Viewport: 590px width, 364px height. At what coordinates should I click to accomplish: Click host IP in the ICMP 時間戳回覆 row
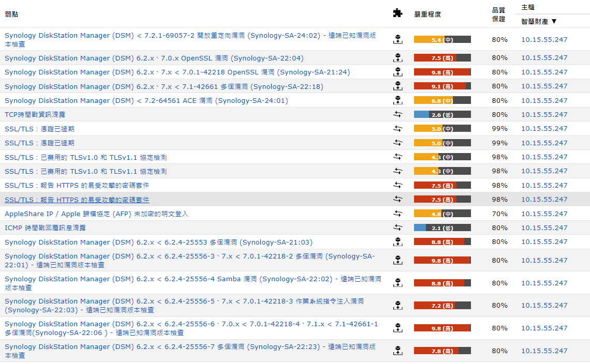[544, 228]
